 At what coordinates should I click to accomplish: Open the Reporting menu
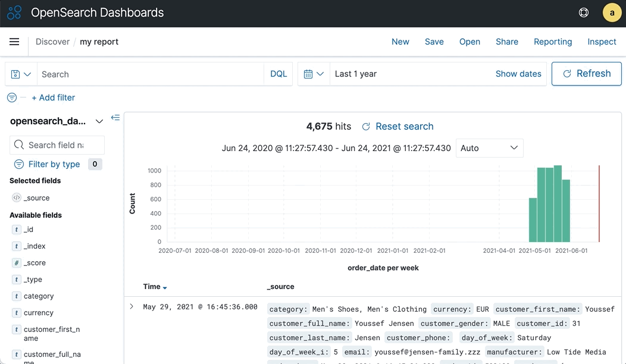pos(553,42)
